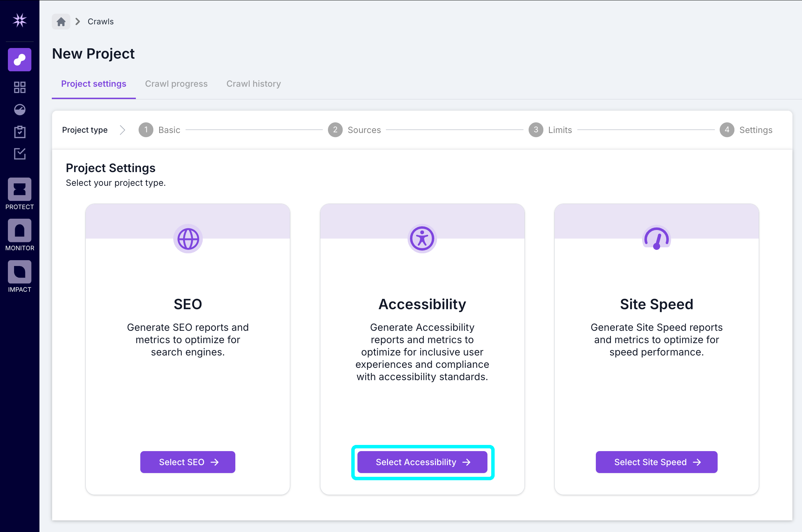Go to home via breadcrumb icon
This screenshot has height=532, width=802.
coord(61,22)
